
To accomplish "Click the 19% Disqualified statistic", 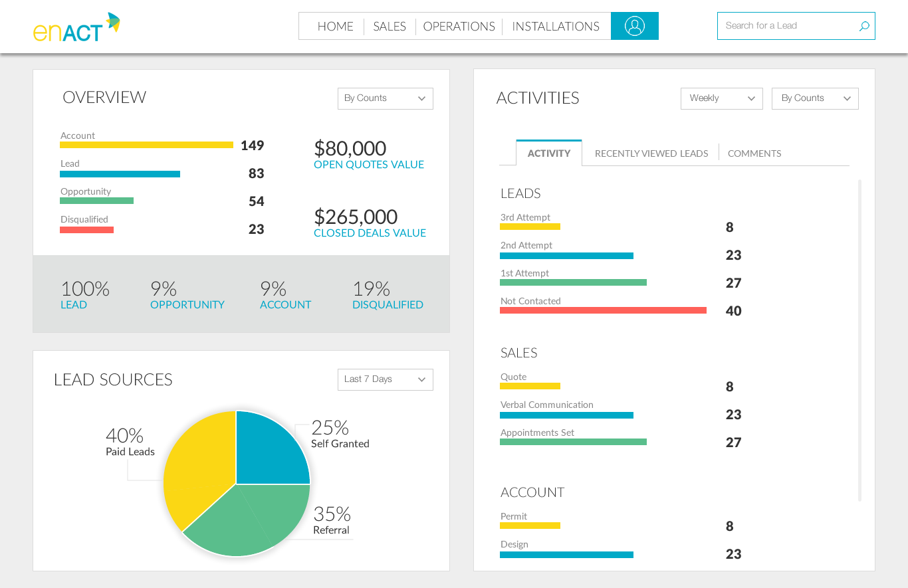I will tap(388, 294).
